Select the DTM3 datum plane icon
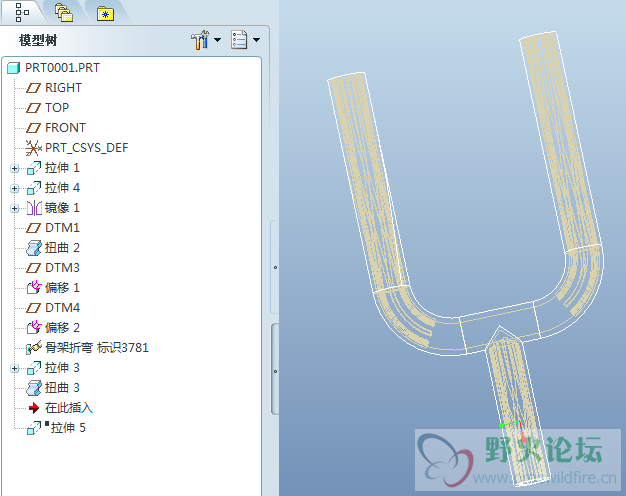 point(34,268)
